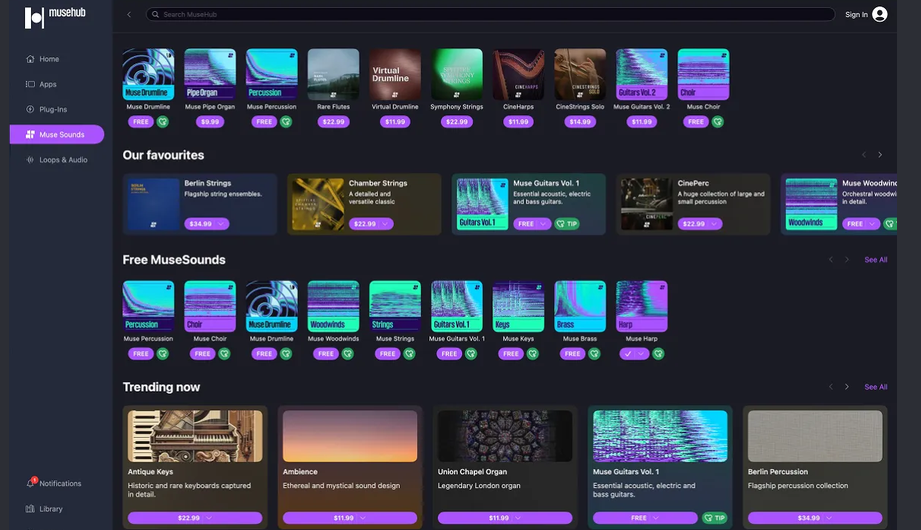Focus the Search MuseHub field

tap(490, 14)
